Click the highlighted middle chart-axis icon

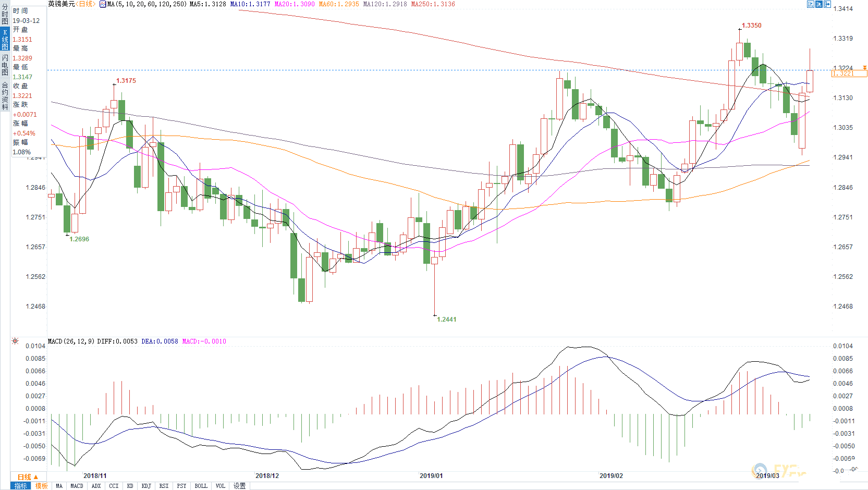point(819,4)
